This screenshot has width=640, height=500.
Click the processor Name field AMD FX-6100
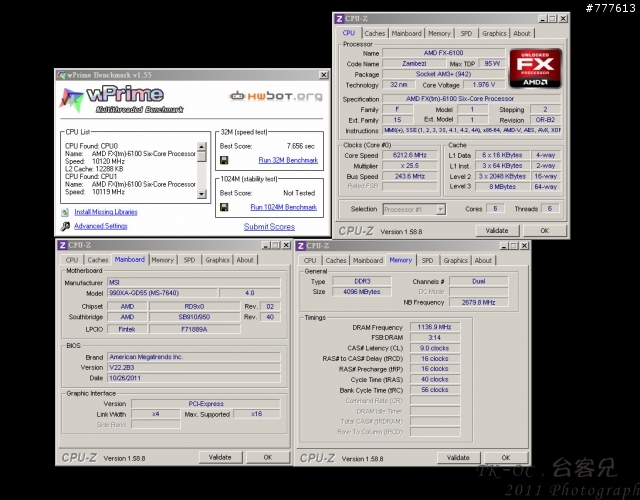click(x=444, y=53)
